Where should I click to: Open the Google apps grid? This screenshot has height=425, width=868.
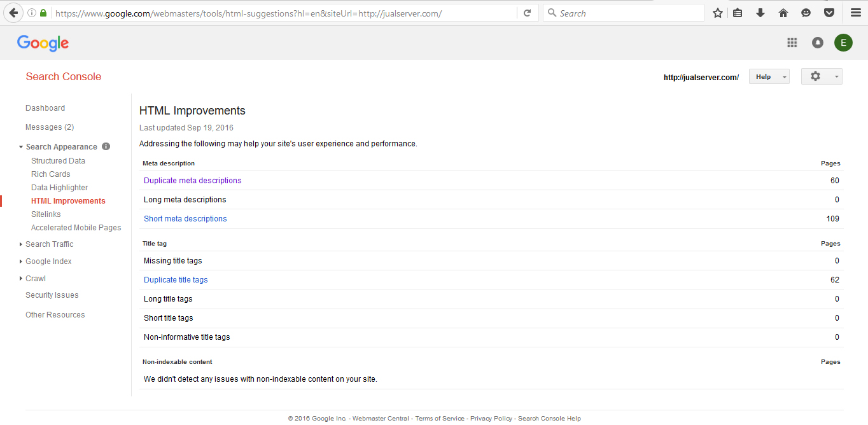[x=792, y=43]
